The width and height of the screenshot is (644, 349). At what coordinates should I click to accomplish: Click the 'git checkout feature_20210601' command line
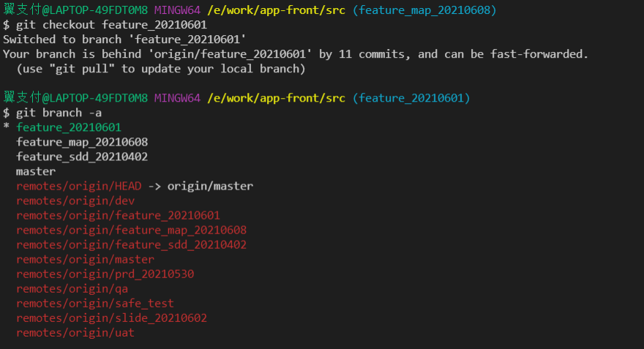click(x=105, y=25)
